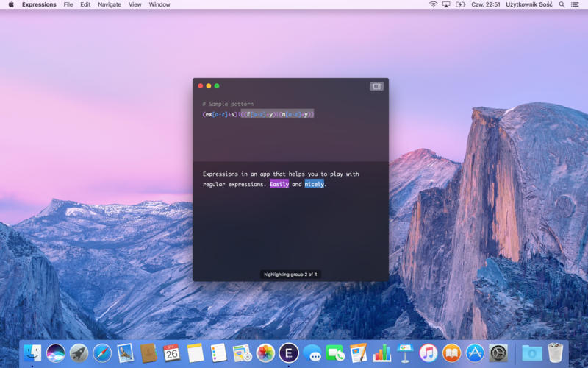Click the highlighted word "Easily"
Image resolution: width=588 pixels, height=368 pixels.
pyautogui.click(x=279, y=184)
